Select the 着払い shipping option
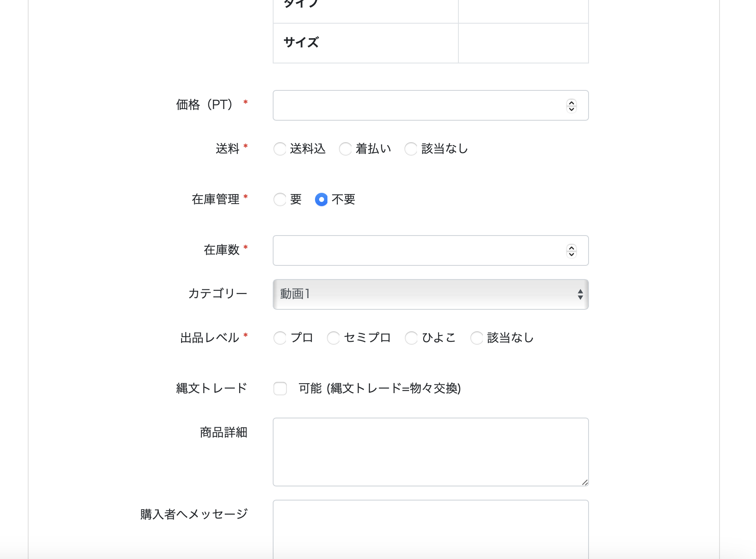Image resolution: width=756 pixels, height=559 pixels. 345,149
